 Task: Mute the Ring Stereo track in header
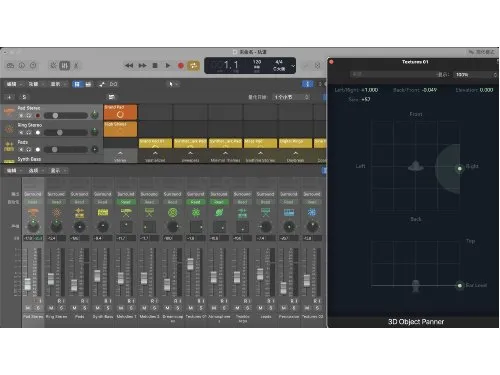[x=21, y=133]
